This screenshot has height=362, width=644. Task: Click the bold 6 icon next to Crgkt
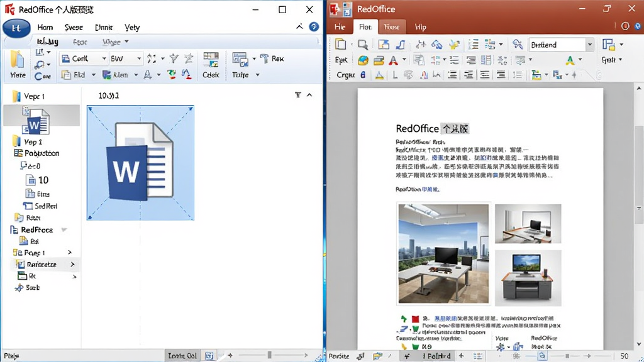pos(363,75)
